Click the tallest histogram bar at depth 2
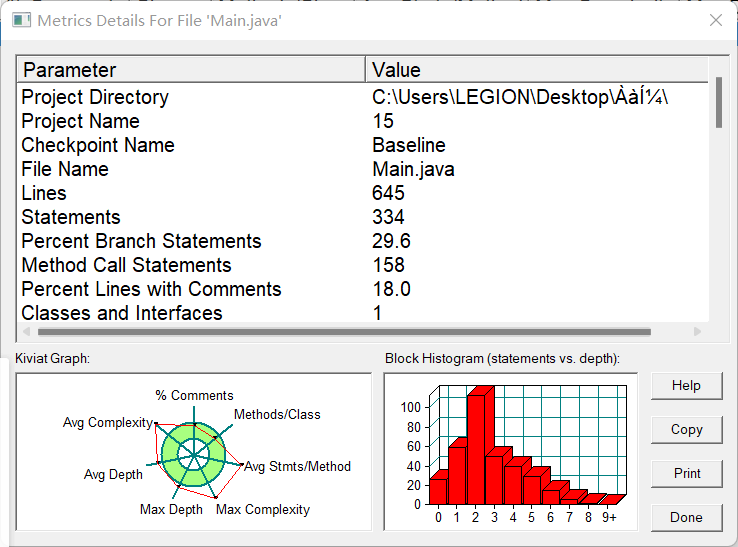Viewport: 738px width, 547px height. 476,449
